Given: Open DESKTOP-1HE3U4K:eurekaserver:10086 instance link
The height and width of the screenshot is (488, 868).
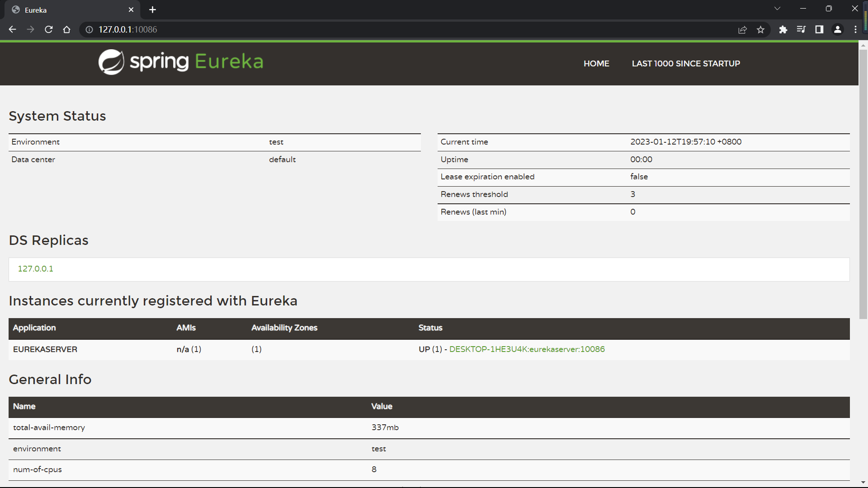Looking at the screenshot, I should click(527, 349).
